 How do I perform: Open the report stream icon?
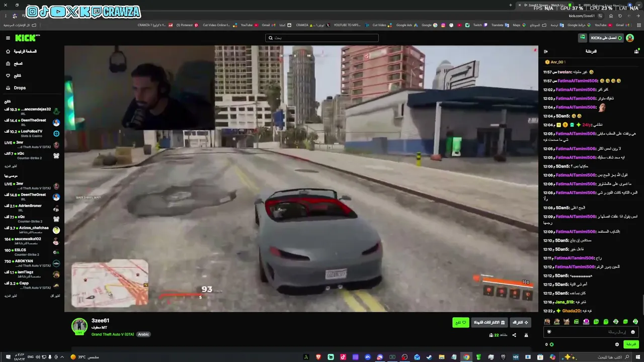(526, 335)
